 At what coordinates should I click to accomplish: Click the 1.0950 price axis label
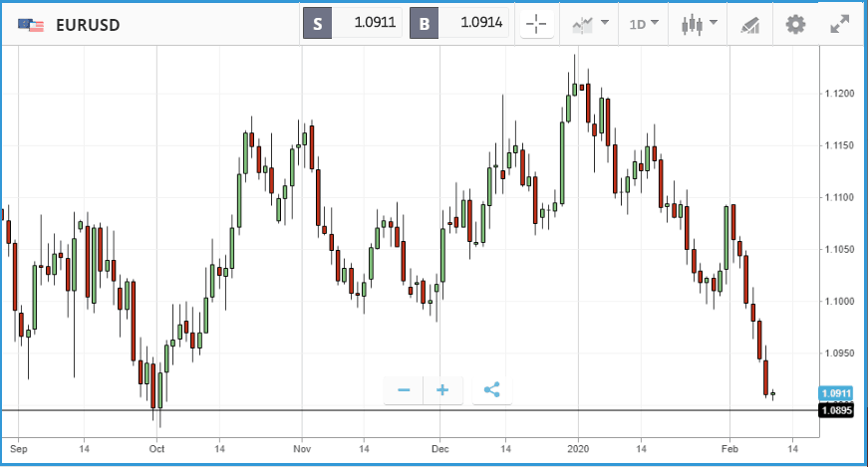click(x=839, y=353)
